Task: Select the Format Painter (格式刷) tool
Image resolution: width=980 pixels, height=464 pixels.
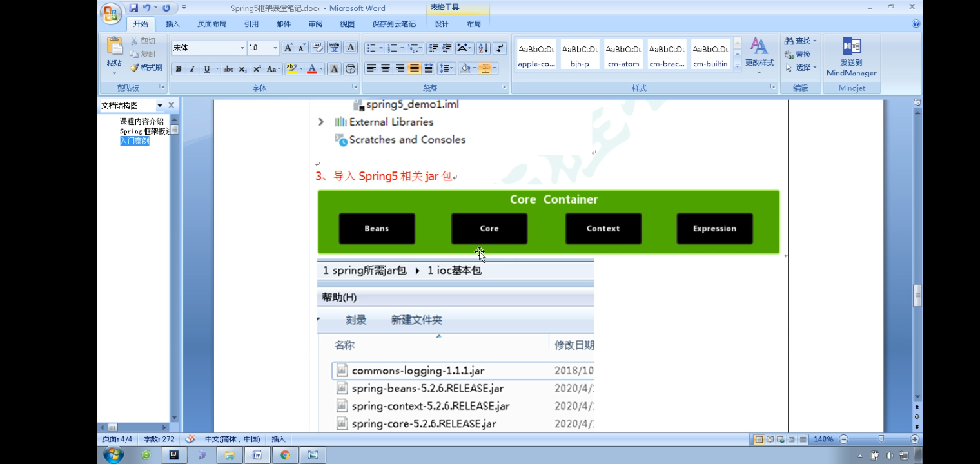Action: click(146, 68)
